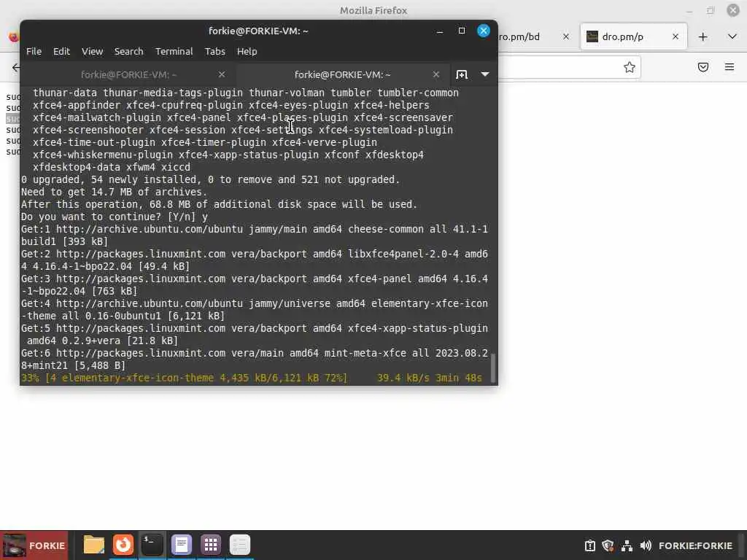Open the terminal Tabs menu
The image size is (747, 560).
[215, 52]
